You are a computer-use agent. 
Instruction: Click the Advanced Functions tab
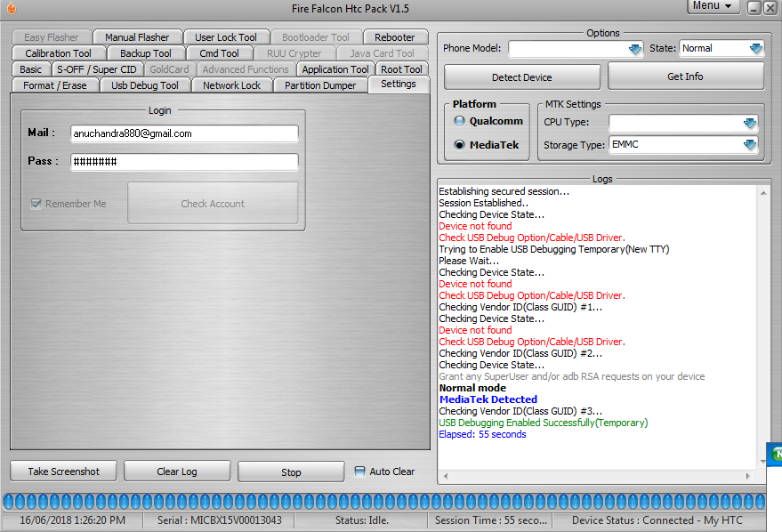pyautogui.click(x=246, y=69)
